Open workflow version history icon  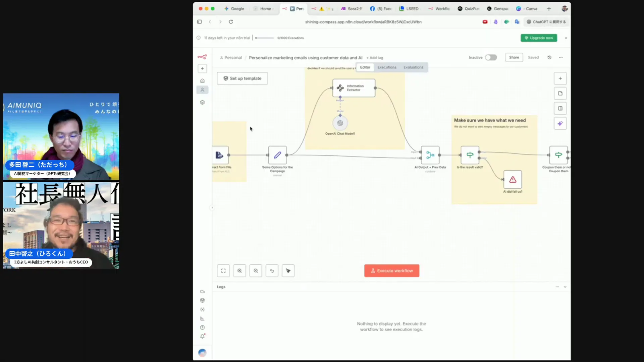pos(549,57)
